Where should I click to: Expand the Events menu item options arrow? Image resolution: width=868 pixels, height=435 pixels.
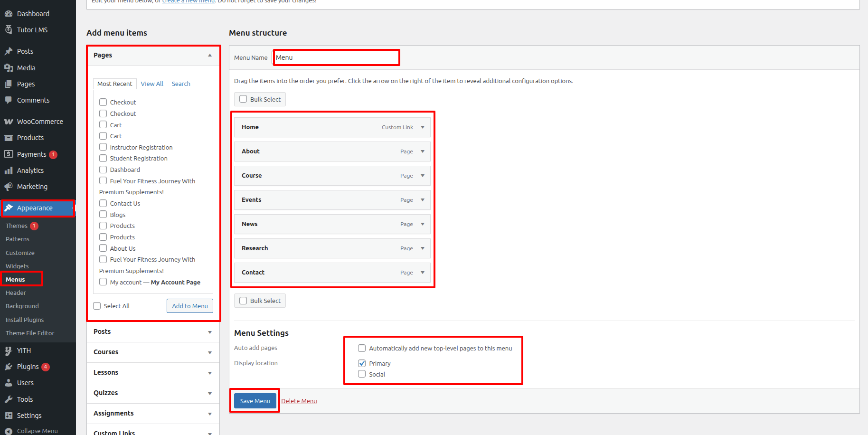click(423, 200)
